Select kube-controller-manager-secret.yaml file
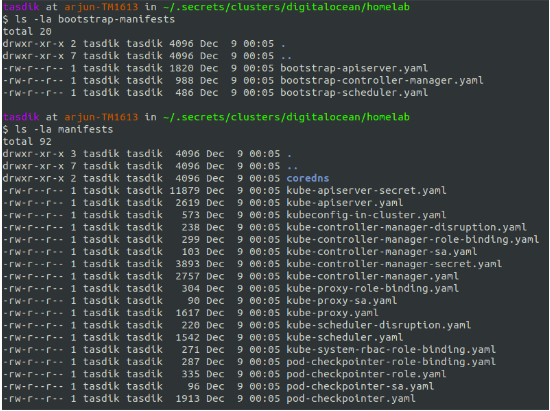Image resolution: width=550 pixels, height=411 pixels. 394,264
